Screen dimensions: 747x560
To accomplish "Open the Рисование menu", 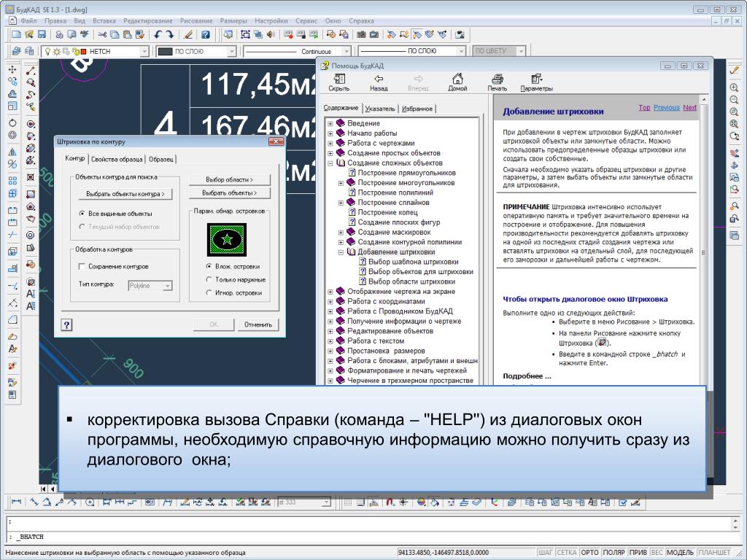I will 196,21.
